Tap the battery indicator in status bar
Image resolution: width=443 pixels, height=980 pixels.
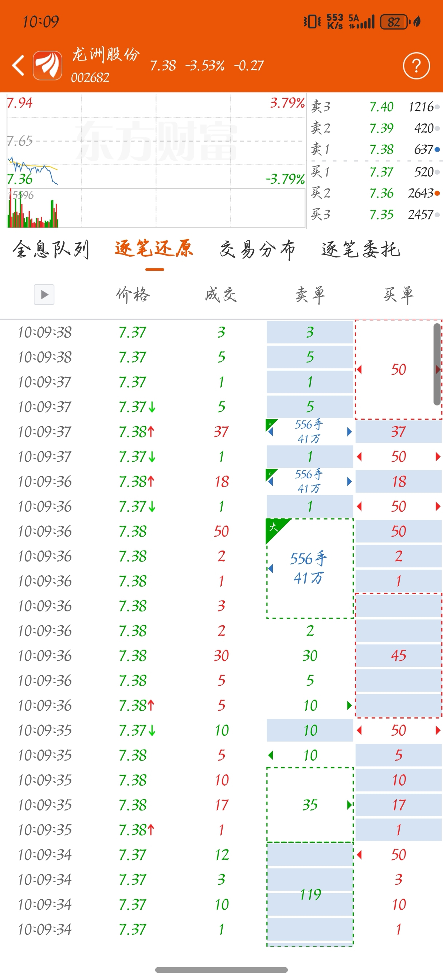click(394, 22)
